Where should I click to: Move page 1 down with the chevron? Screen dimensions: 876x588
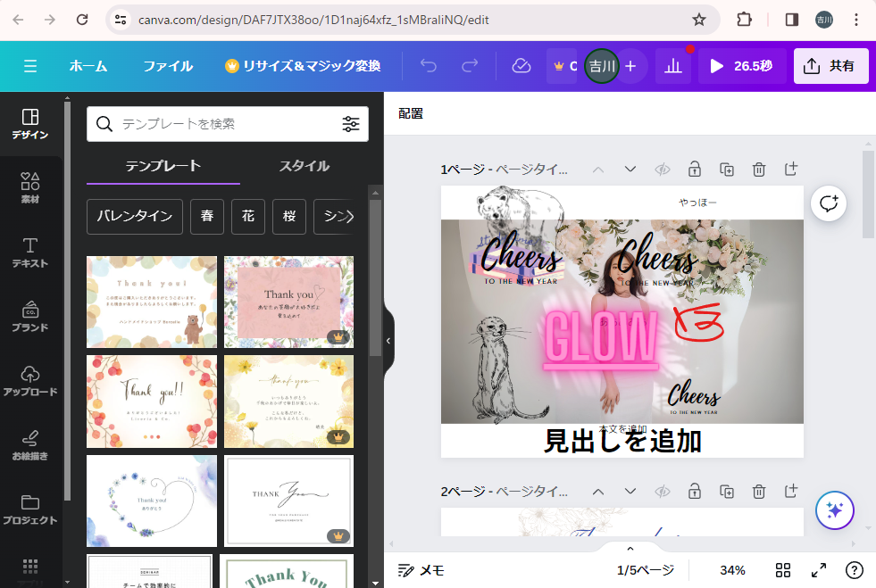pos(630,170)
